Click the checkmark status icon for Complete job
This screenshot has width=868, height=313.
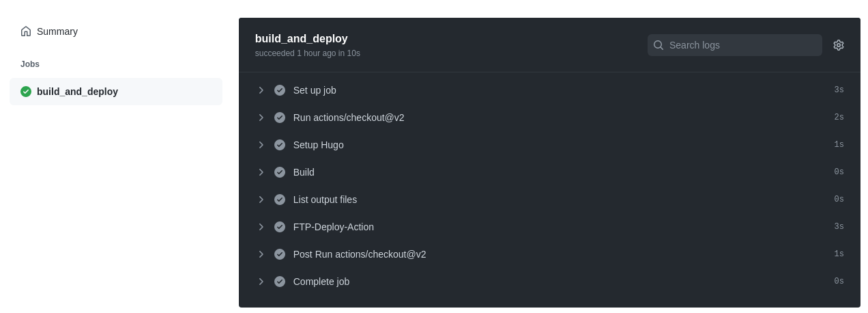click(x=280, y=282)
